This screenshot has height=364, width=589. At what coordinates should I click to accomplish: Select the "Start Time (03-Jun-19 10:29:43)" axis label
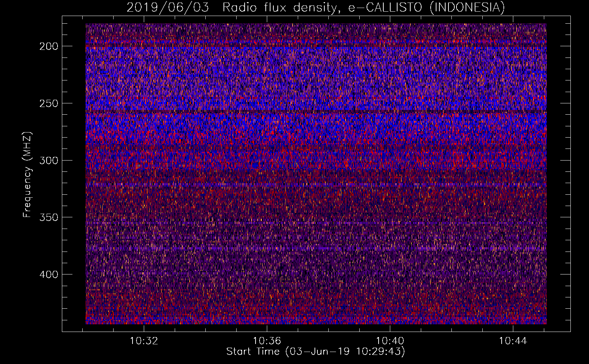tap(316, 352)
